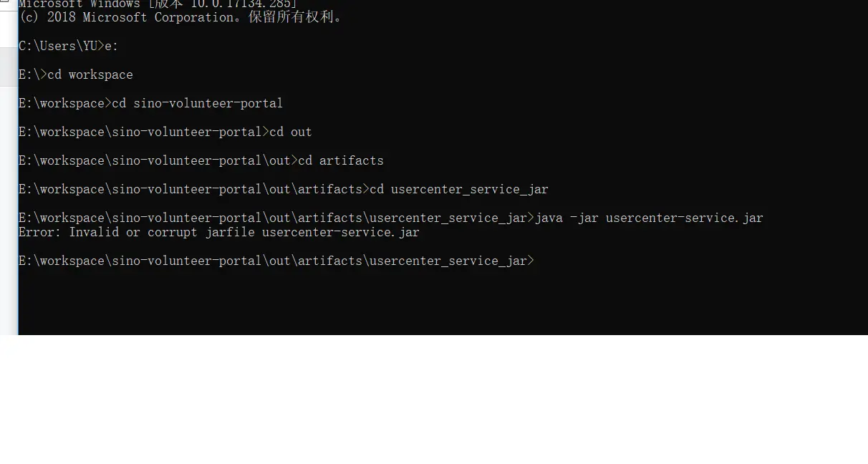The width and height of the screenshot is (868, 464).
Task: Click the white area beneath the console window
Action: (x=434, y=400)
